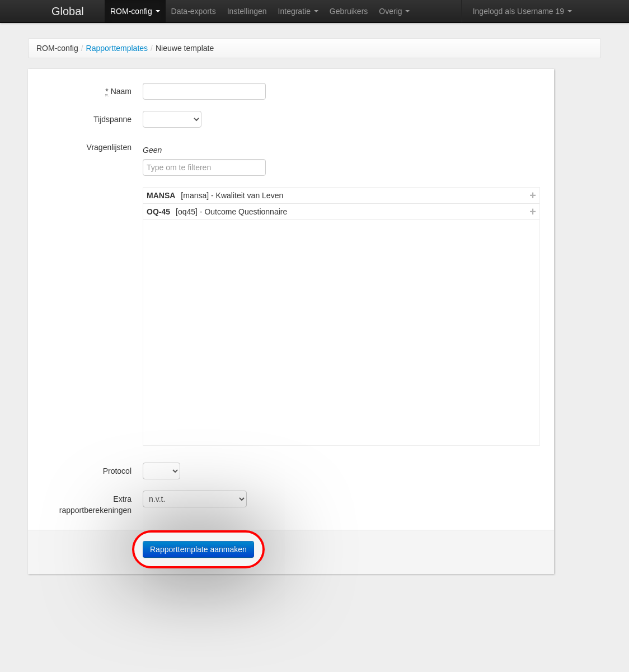Expand the Overig menu
This screenshot has width=629, height=672.
coord(394,11)
